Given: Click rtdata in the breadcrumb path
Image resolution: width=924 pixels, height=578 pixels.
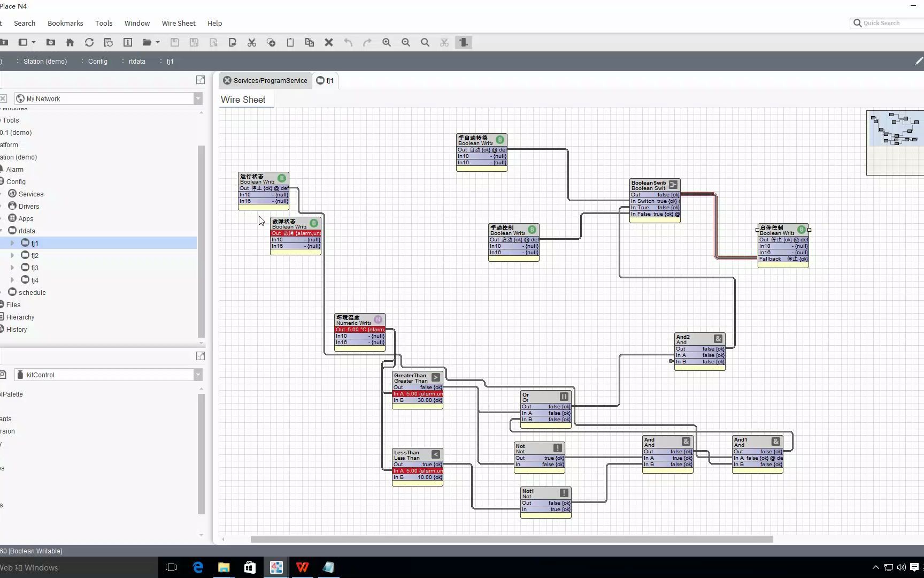Looking at the screenshot, I should point(137,62).
